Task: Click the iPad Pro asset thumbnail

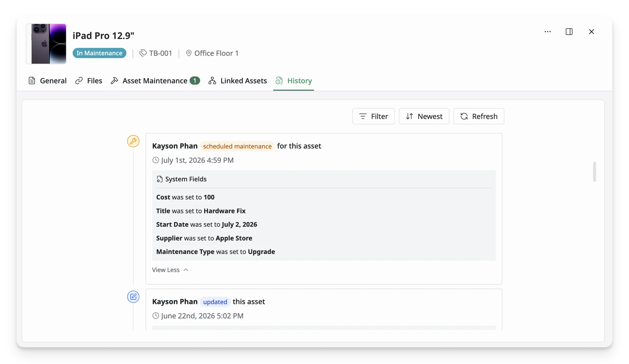Action: click(46, 44)
